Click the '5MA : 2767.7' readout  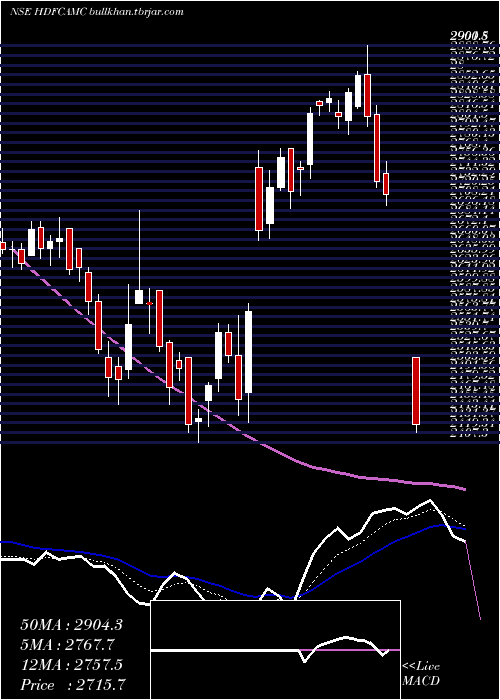tap(67, 645)
